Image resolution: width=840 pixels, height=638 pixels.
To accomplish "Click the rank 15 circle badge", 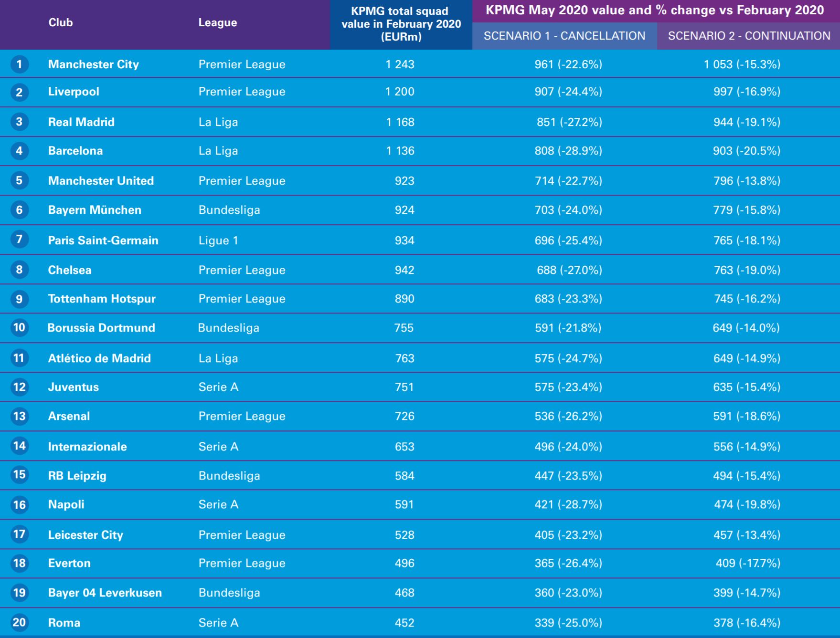I will point(19,475).
